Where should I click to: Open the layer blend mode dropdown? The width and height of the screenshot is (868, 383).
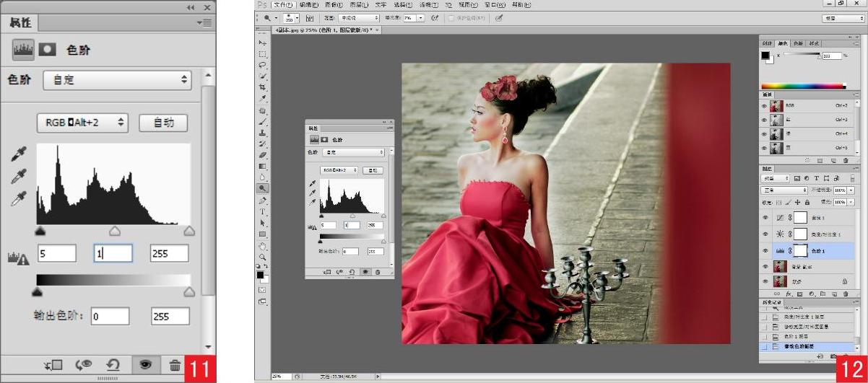coord(785,190)
